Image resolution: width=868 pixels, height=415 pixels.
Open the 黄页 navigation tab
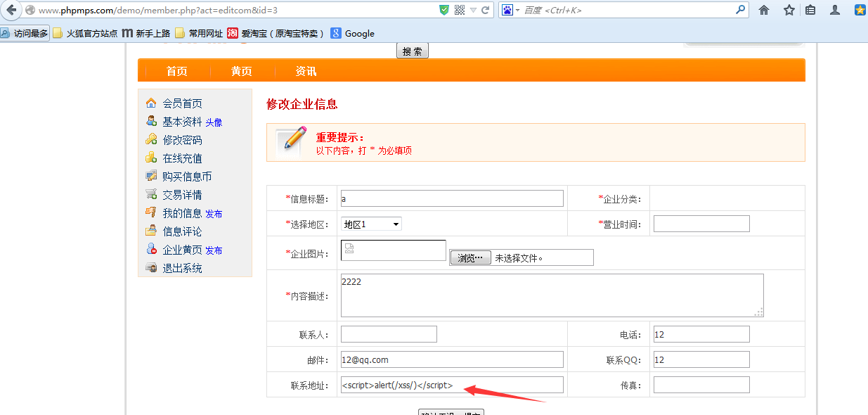coord(242,71)
